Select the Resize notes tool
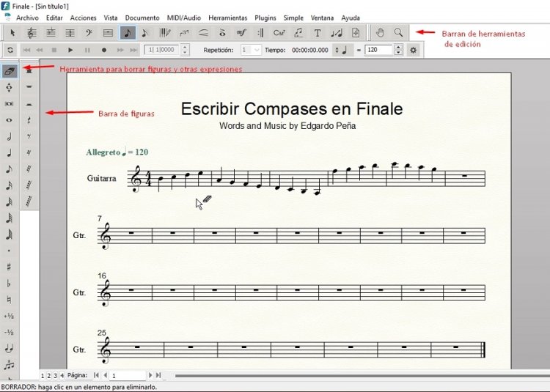 pyautogui.click(x=337, y=33)
